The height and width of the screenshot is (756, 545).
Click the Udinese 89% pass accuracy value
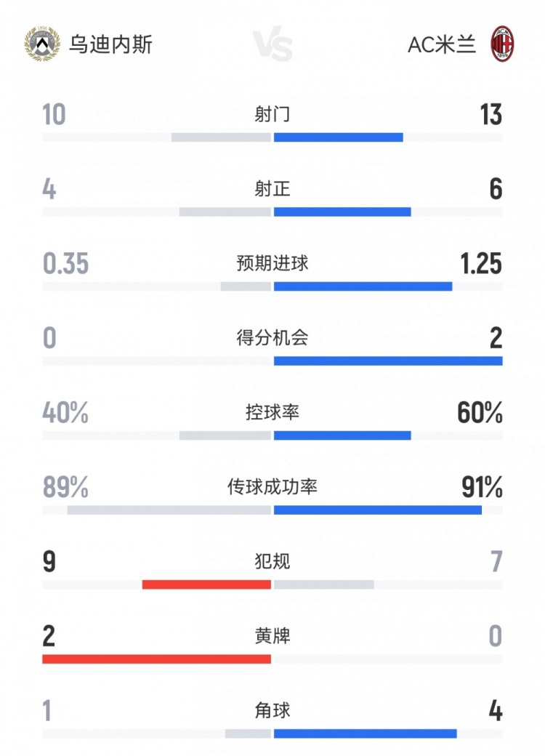(65, 488)
